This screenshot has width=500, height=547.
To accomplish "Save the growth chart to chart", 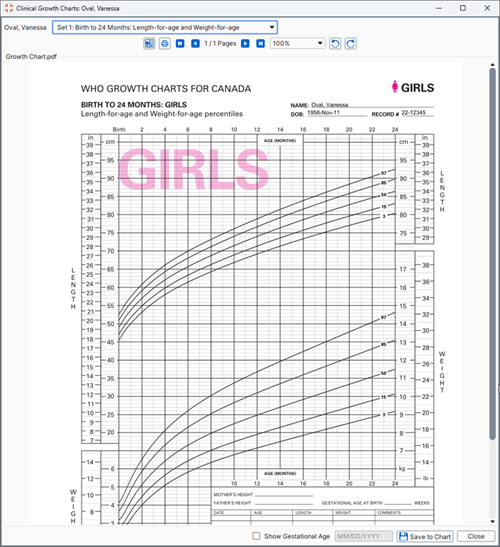I will (x=425, y=536).
